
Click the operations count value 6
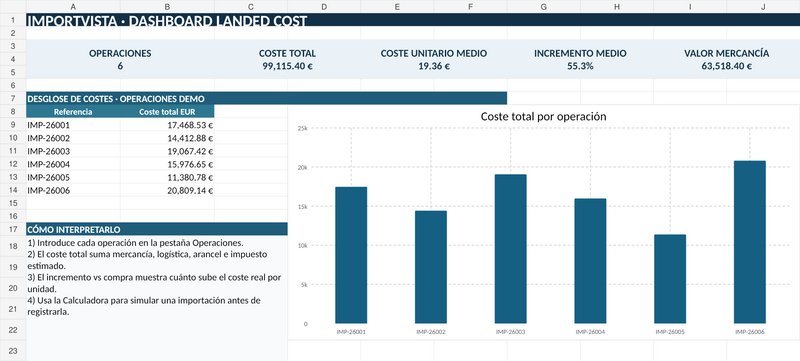pos(120,66)
